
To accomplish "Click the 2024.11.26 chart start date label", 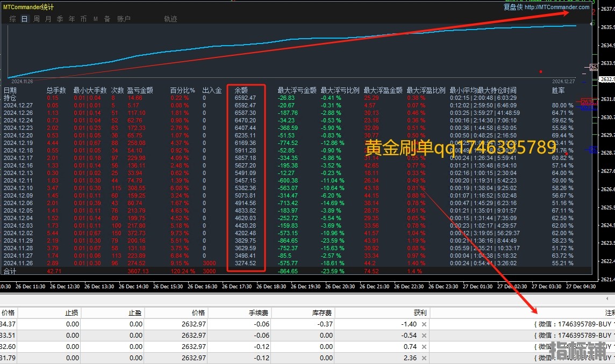I will point(23,82).
